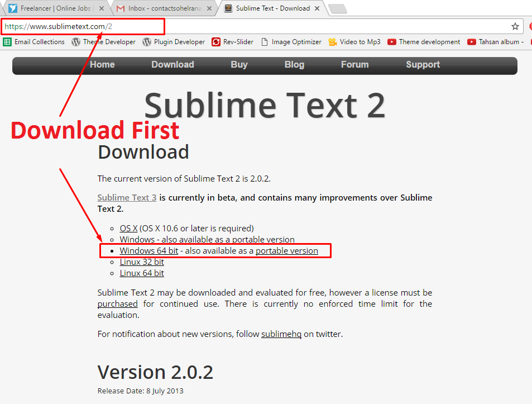Click the Sublime Text tab favicon
Viewport: 532px width, 404px height.
click(229, 8)
